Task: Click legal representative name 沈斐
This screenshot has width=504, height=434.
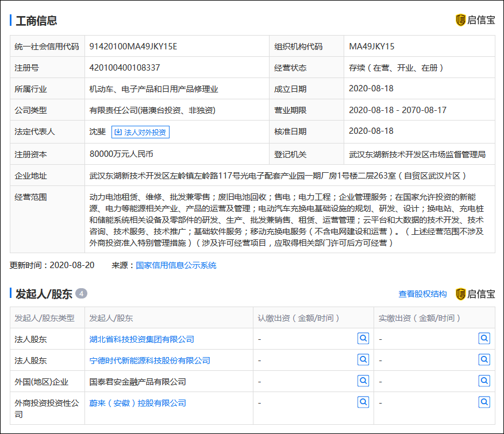Action: coord(97,131)
